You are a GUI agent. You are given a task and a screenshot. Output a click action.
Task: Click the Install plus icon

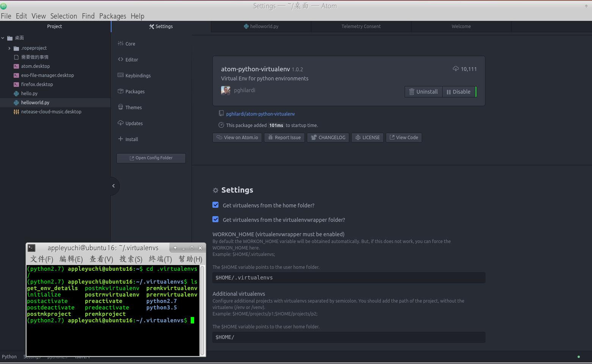click(121, 139)
